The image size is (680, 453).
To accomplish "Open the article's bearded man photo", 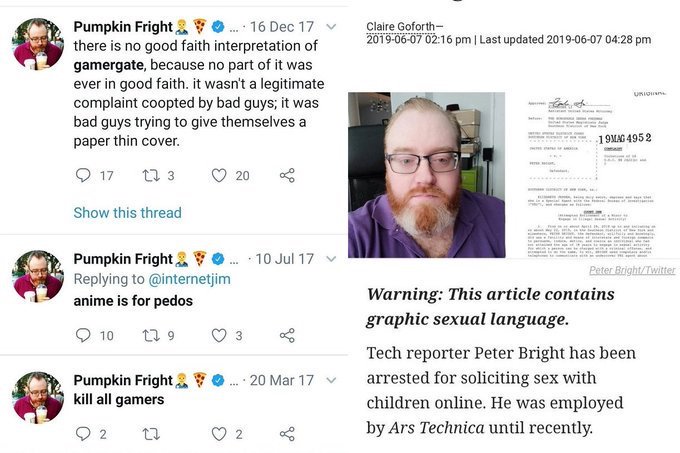I will 426,175.
